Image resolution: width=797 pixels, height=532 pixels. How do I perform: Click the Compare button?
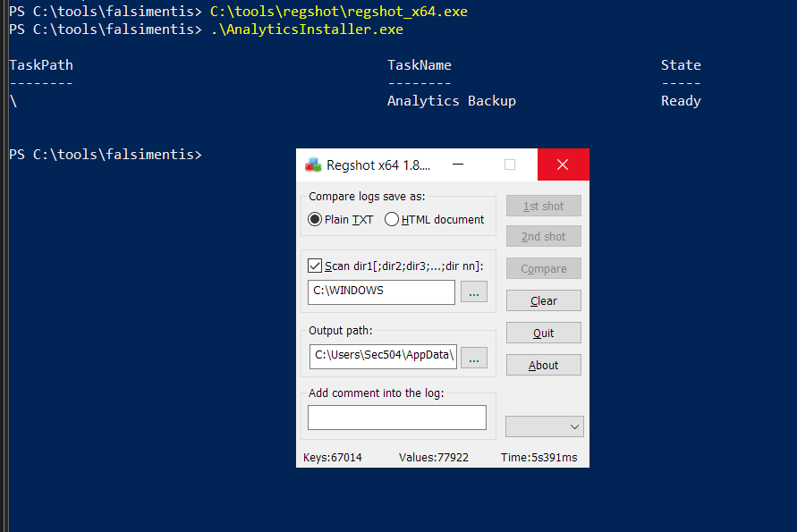[x=543, y=268]
